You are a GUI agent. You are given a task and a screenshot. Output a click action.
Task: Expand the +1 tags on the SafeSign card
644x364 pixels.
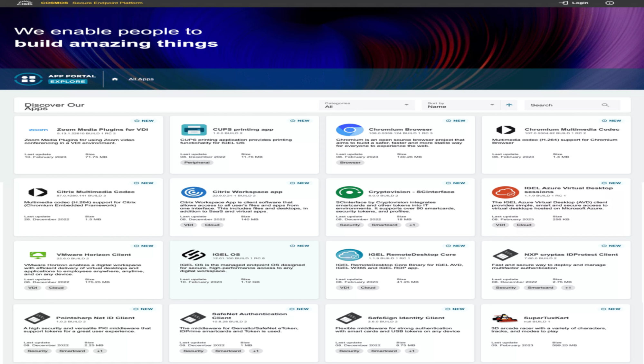(x=412, y=351)
